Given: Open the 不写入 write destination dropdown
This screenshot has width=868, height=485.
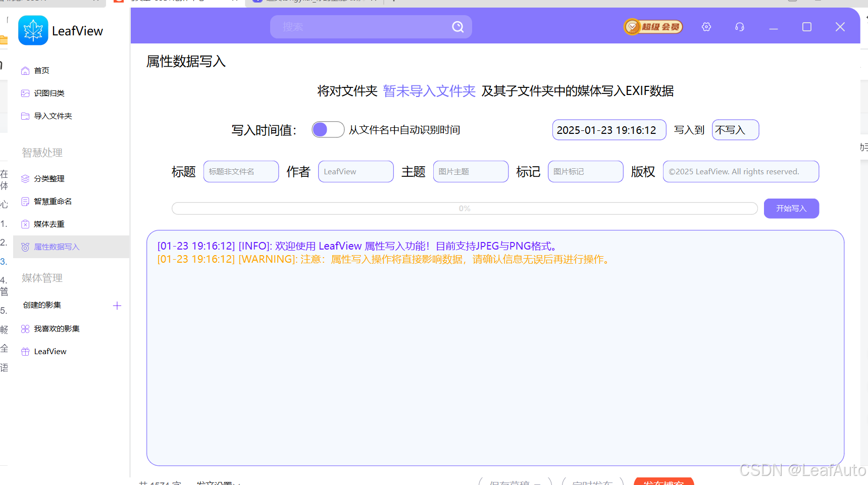Looking at the screenshot, I should (735, 130).
